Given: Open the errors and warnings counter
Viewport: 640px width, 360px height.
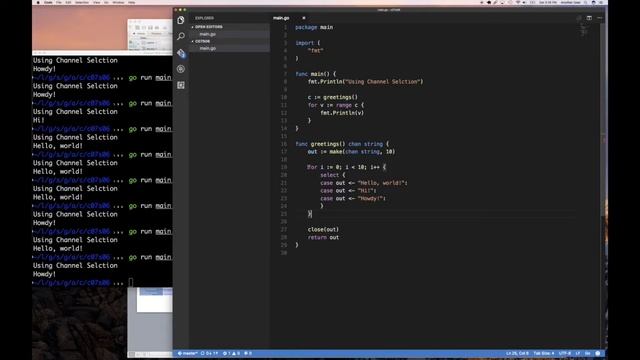Looking at the screenshot, I should pyautogui.click(x=231, y=353).
